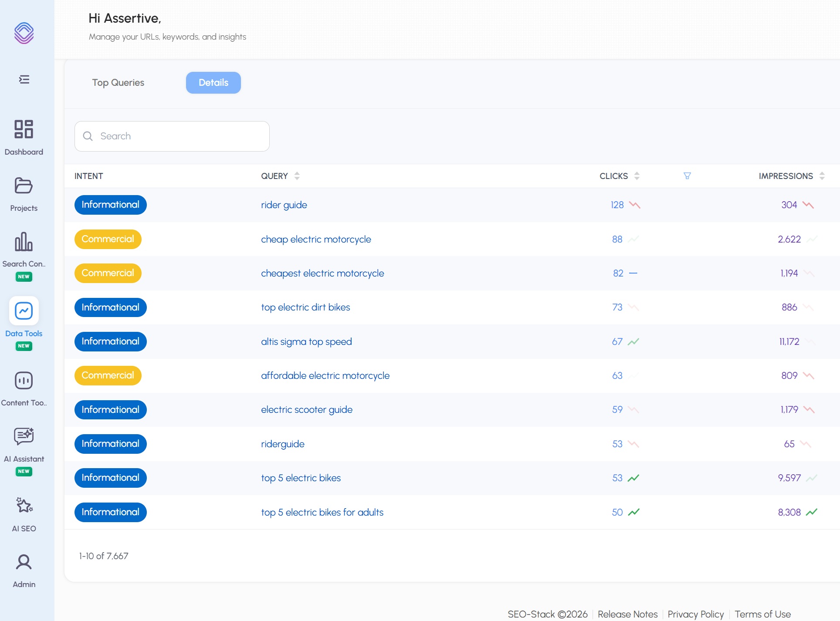Screen dimensions: 840x621
Task: Click the trend icon beside 50 clicks
Action: click(633, 512)
